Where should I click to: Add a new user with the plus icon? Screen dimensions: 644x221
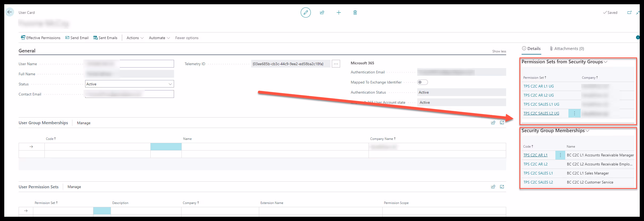(x=338, y=12)
